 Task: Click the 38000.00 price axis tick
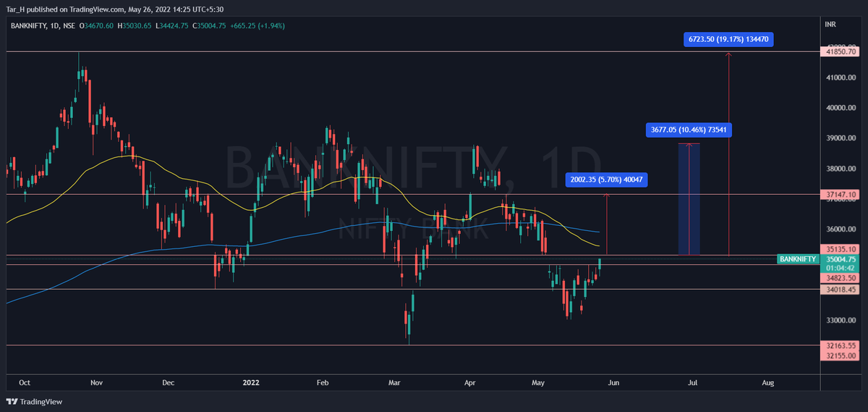tap(842, 169)
